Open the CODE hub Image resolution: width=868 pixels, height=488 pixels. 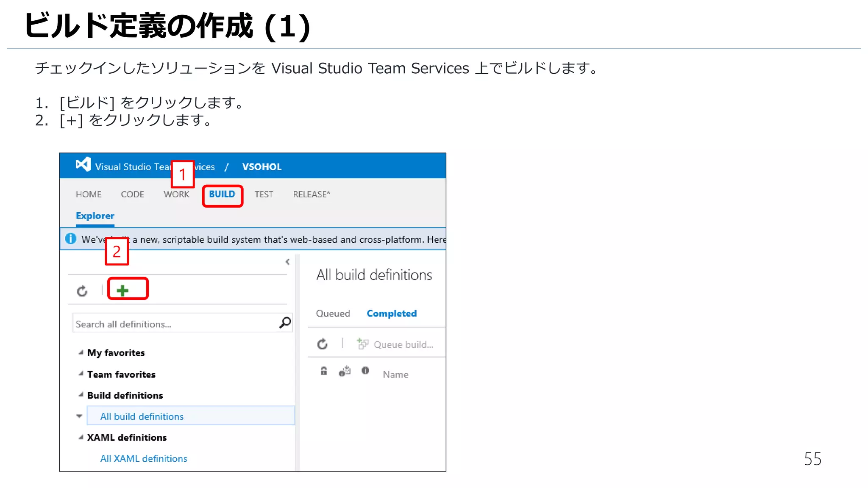133,194
